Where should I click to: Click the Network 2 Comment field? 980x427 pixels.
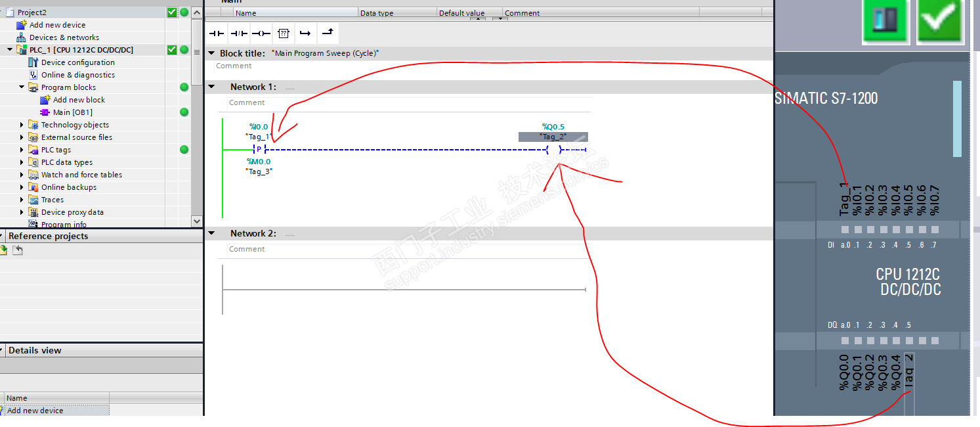point(409,250)
